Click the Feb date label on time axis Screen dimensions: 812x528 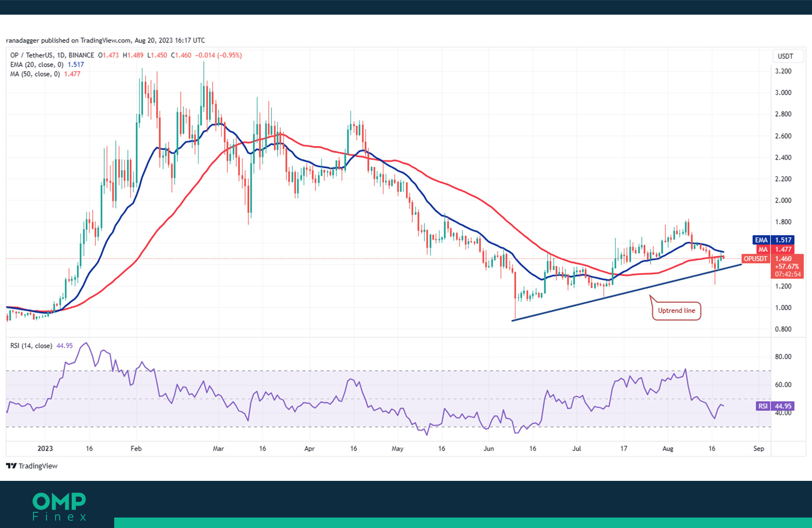[136, 448]
